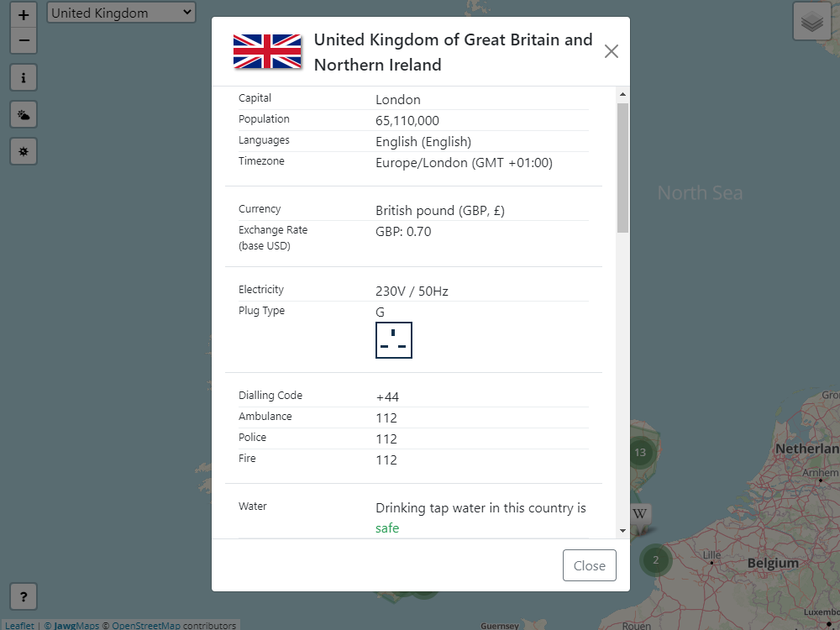The height and width of the screenshot is (630, 840).
Task: Open the JawgMaps attribution link
Action: tap(76, 626)
